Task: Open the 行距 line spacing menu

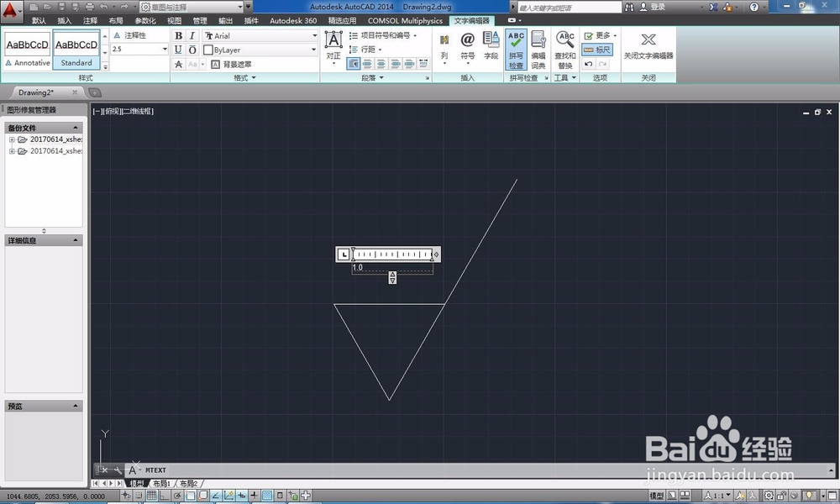Action: pyautogui.click(x=365, y=50)
